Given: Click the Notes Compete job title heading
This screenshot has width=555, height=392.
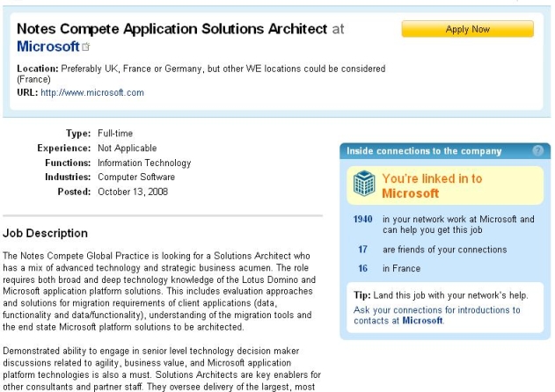Looking at the screenshot, I should point(172,29).
